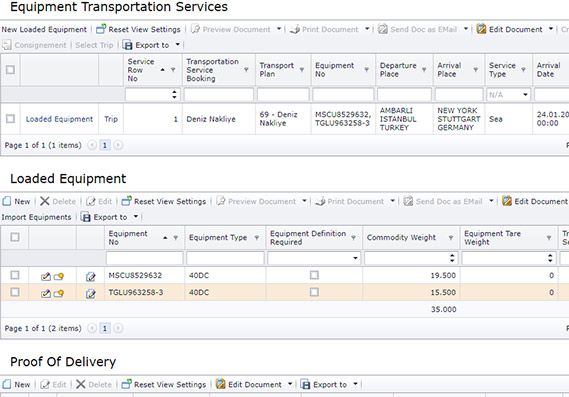
Task: Select checkbox for TGLU963258-3 row
Action: pos(15,292)
